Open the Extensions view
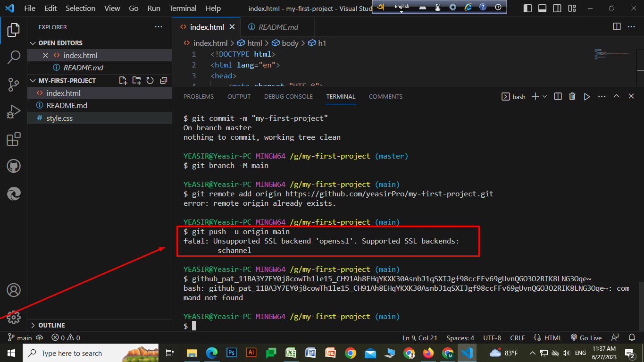Screen dimensions: 644x362 13,139
